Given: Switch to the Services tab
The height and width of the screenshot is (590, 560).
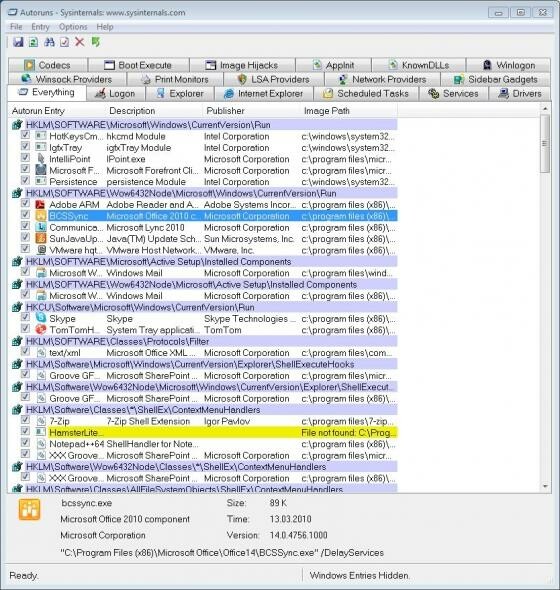Looking at the screenshot, I should pos(453,94).
